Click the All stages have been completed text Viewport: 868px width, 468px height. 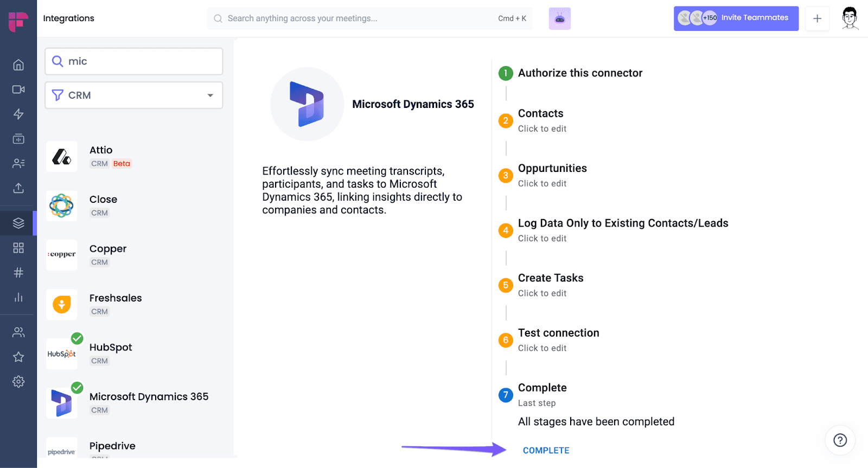point(596,422)
